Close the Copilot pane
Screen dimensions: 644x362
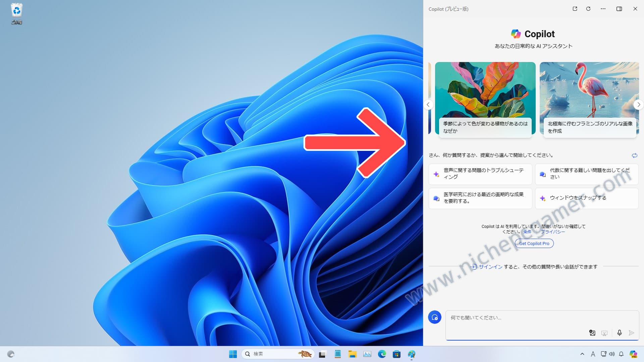635,9
